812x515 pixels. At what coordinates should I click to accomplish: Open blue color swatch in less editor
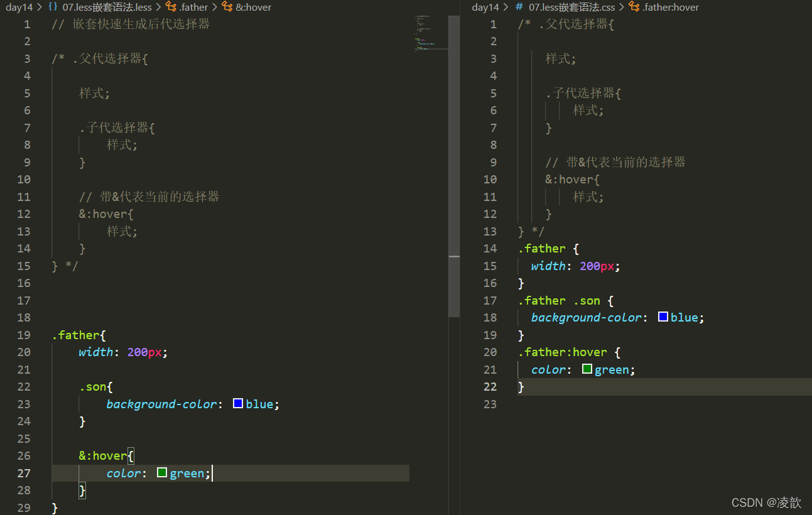[x=238, y=403]
